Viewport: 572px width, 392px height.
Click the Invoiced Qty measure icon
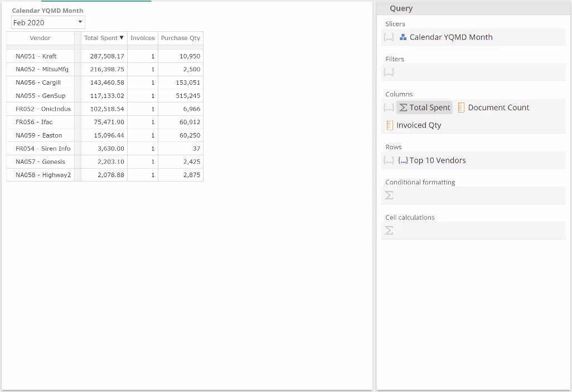[x=390, y=125]
